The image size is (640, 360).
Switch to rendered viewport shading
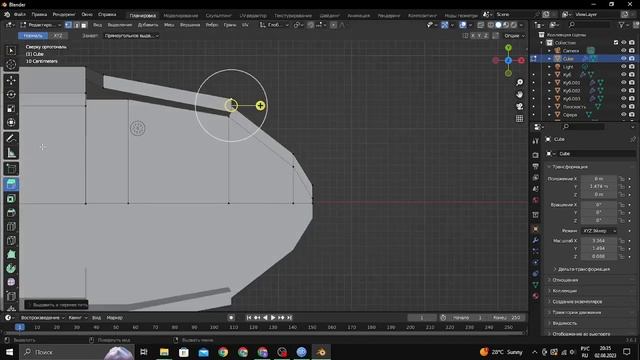pos(514,25)
